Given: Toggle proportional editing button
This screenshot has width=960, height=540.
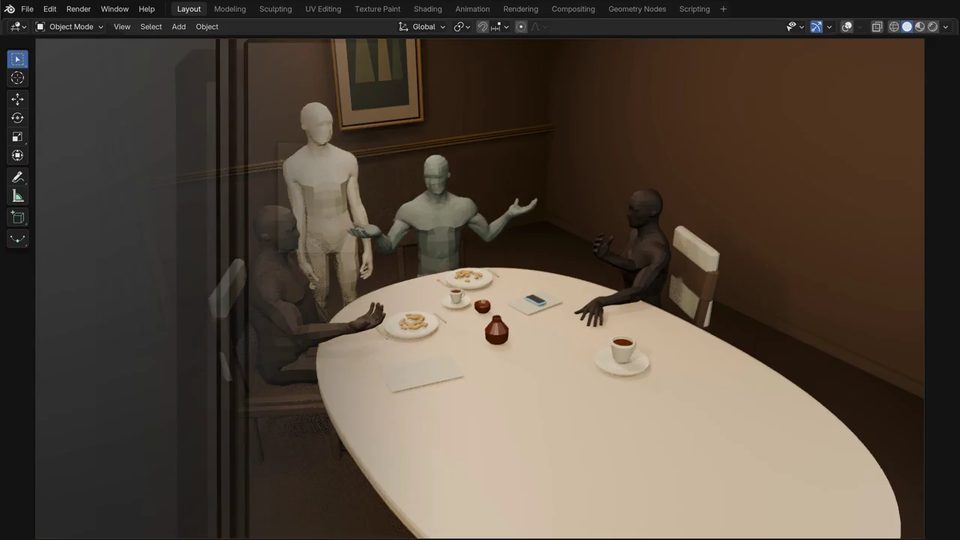Looking at the screenshot, I should pyautogui.click(x=521, y=27).
